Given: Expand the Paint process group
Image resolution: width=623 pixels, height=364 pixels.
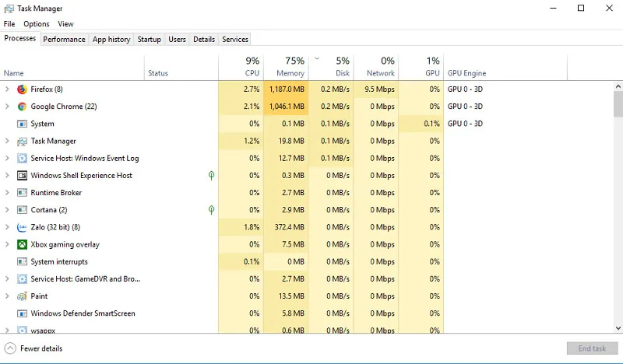Looking at the screenshot, I should click(x=7, y=296).
